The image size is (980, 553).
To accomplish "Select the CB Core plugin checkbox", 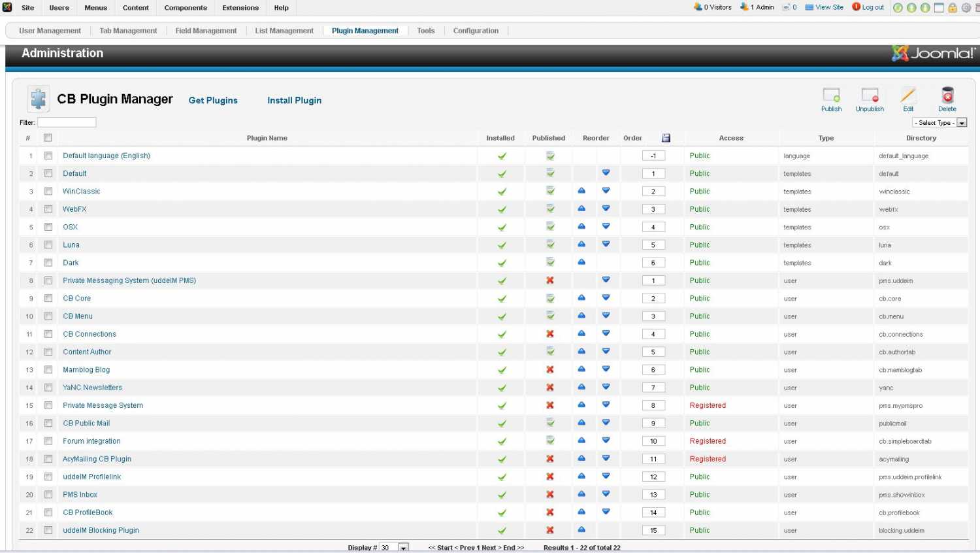I will pos(48,298).
